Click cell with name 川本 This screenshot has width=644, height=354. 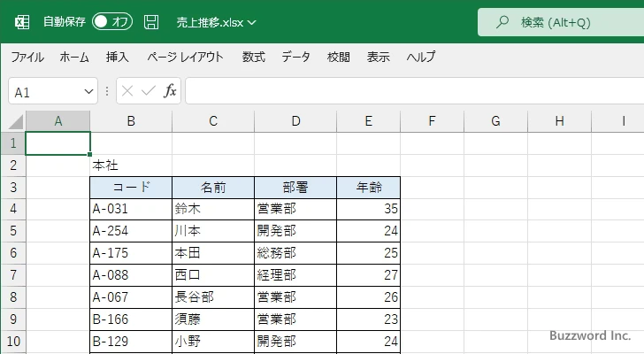213,231
